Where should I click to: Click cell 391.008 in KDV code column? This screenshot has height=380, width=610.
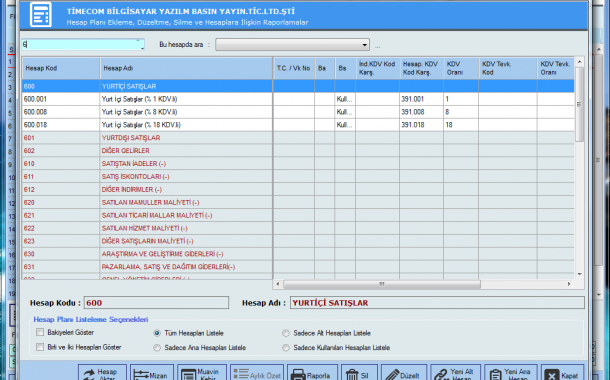point(421,112)
